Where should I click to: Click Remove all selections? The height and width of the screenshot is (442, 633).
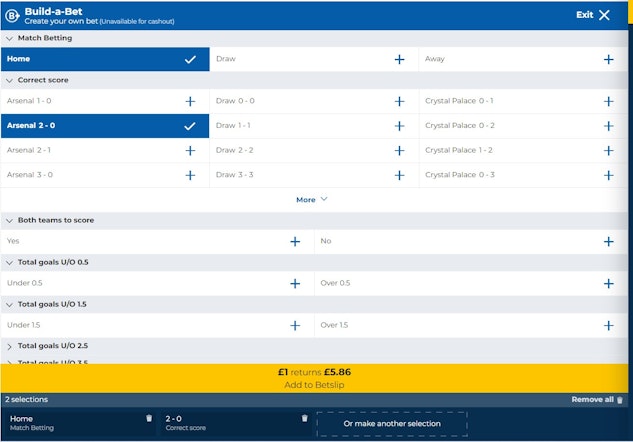597,400
